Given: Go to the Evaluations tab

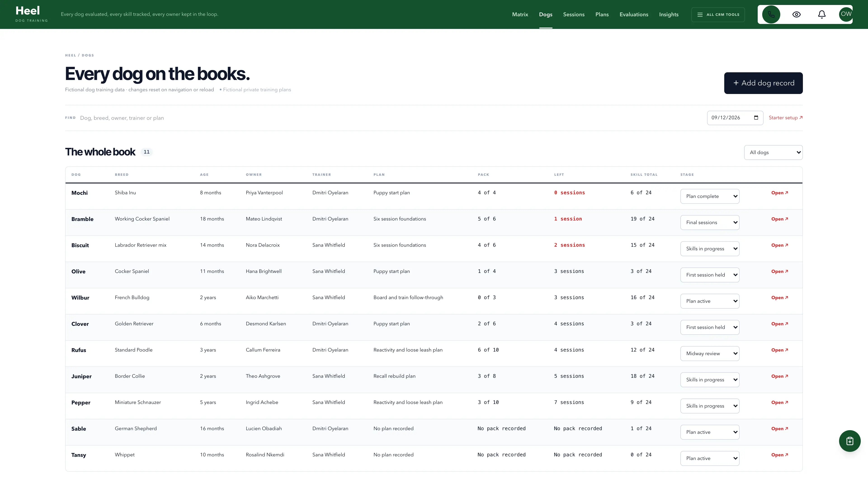Looking at the screenshot, I should pyautogui.click(x=633, y=14).
